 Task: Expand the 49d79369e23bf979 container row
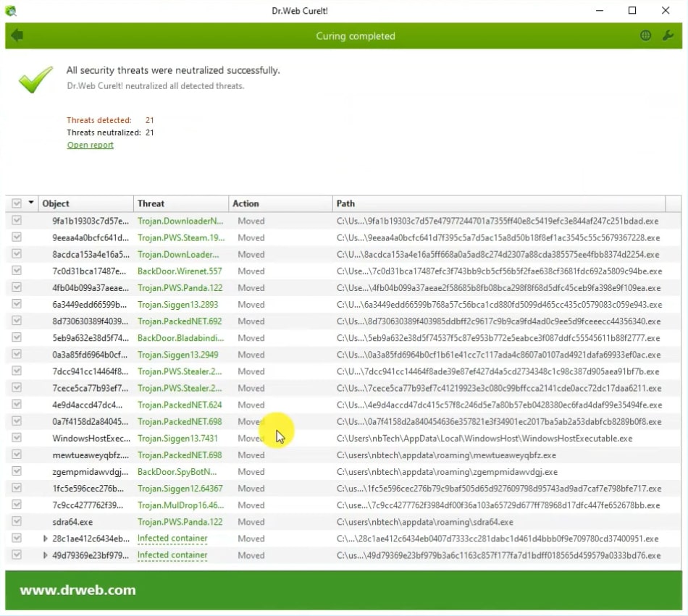click(x=46, y=555)
